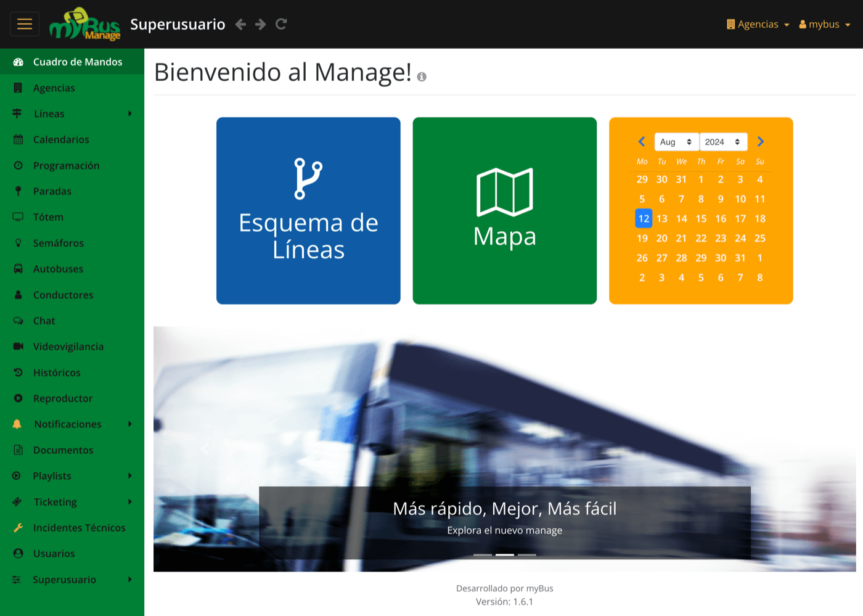Select Históricos in the sidebar

[57, 372]
